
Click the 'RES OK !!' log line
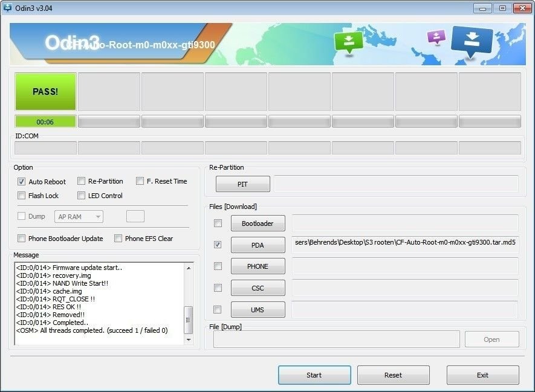pos(48,307)
